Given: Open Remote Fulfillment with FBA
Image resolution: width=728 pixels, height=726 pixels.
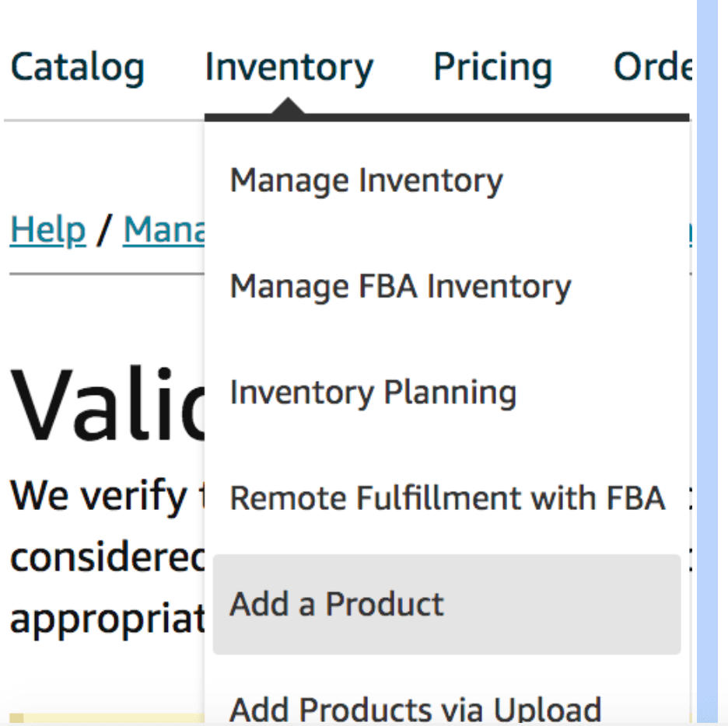Looking at the screenshot, I should 447,498.
